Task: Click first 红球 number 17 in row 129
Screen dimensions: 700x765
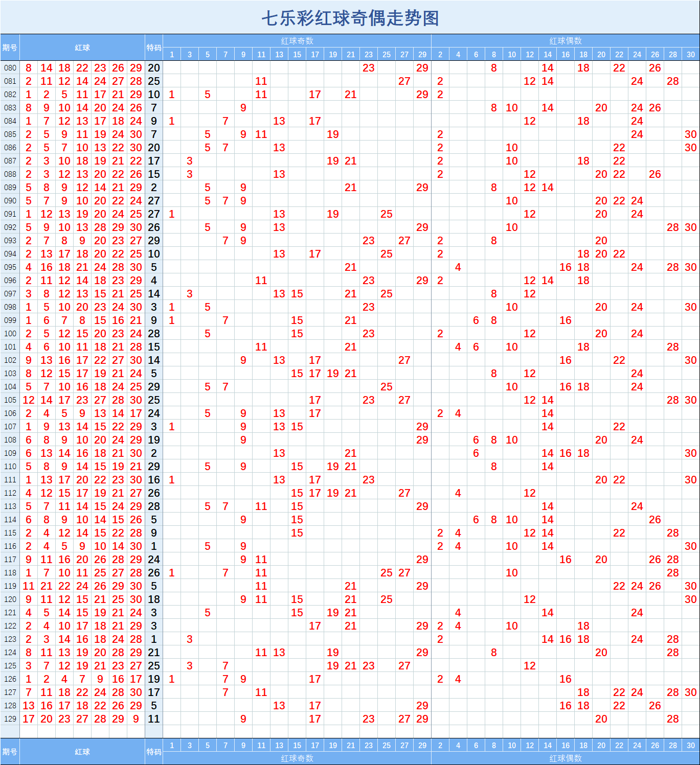Action: tap(29, 719)
